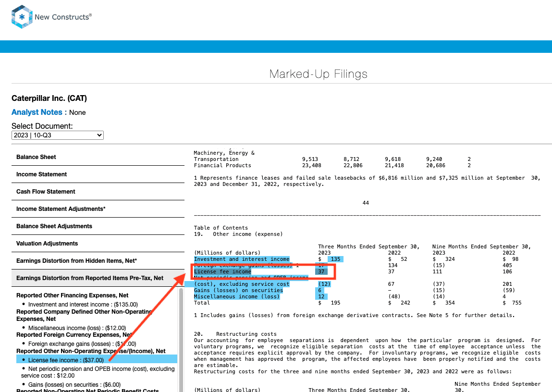The width and height of the screenshot is (552, 392).
Task: Select Foreign exchange gains (losses) list item
Action: point(82,344)
